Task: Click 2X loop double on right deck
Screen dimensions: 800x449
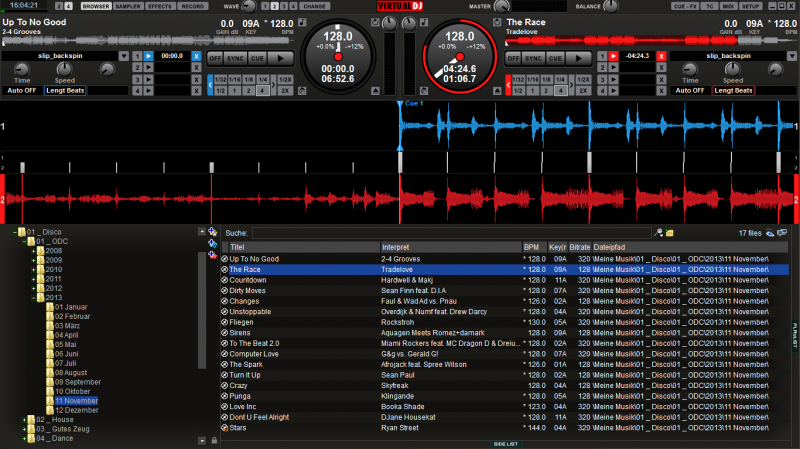Action: [583, 91]
